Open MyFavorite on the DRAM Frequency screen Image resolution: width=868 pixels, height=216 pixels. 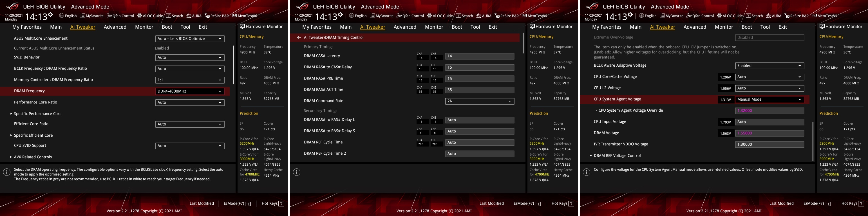point(92,16)
